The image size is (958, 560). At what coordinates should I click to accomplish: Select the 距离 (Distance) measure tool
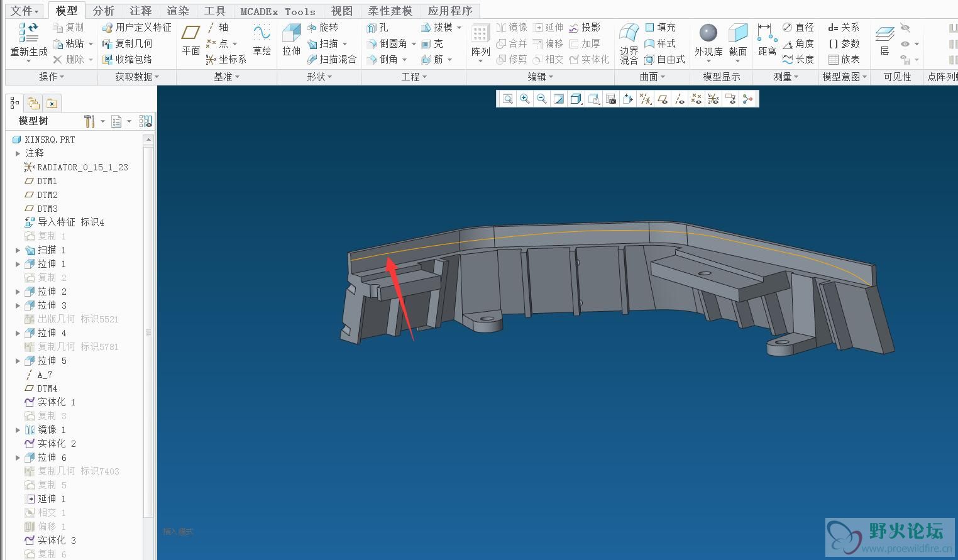click(767, 40)
